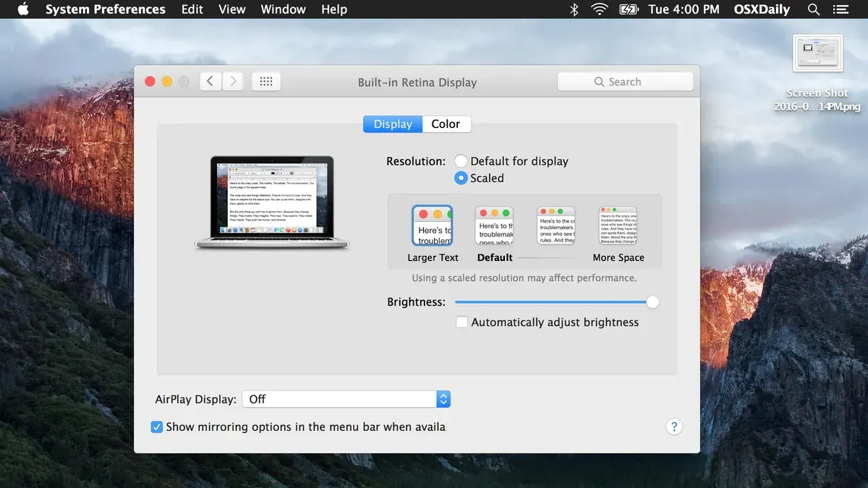Image resolution: width=868 pixels, height=488 pixels.
Task: Click the OSXDaily user name in menu bar
Action: point(763,9)
